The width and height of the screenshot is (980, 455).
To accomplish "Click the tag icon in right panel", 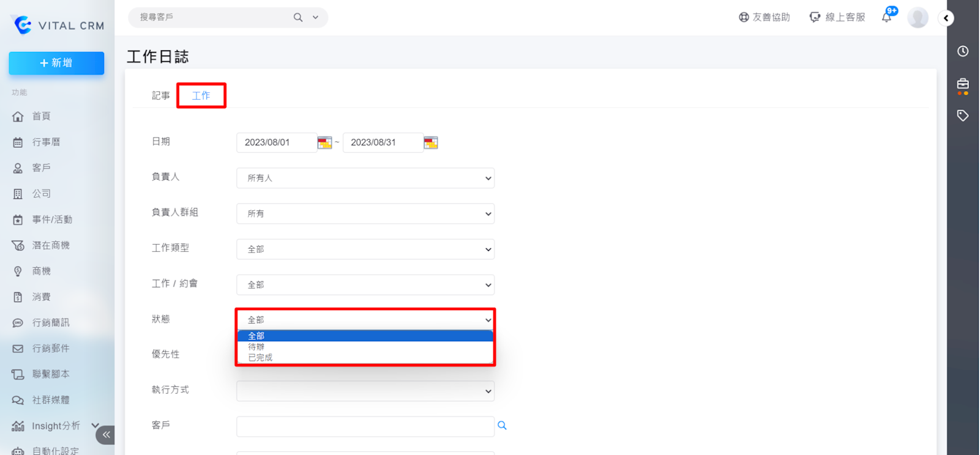I will tap(963, 116).
